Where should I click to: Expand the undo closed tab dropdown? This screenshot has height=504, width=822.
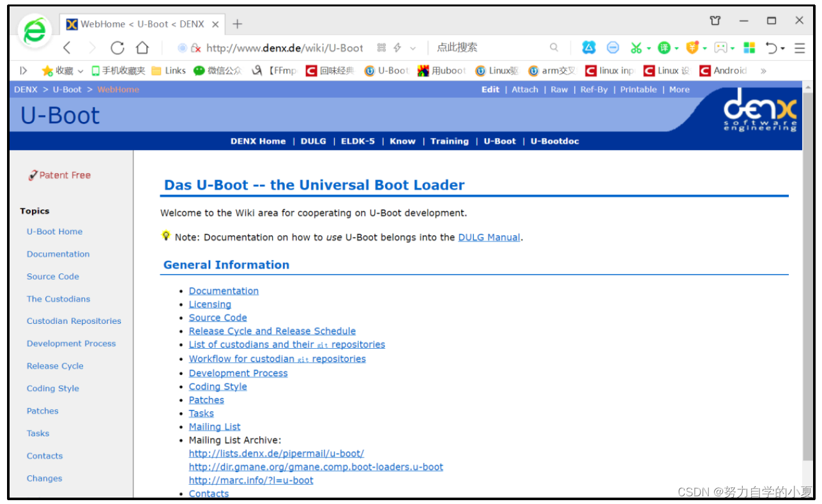783,49
